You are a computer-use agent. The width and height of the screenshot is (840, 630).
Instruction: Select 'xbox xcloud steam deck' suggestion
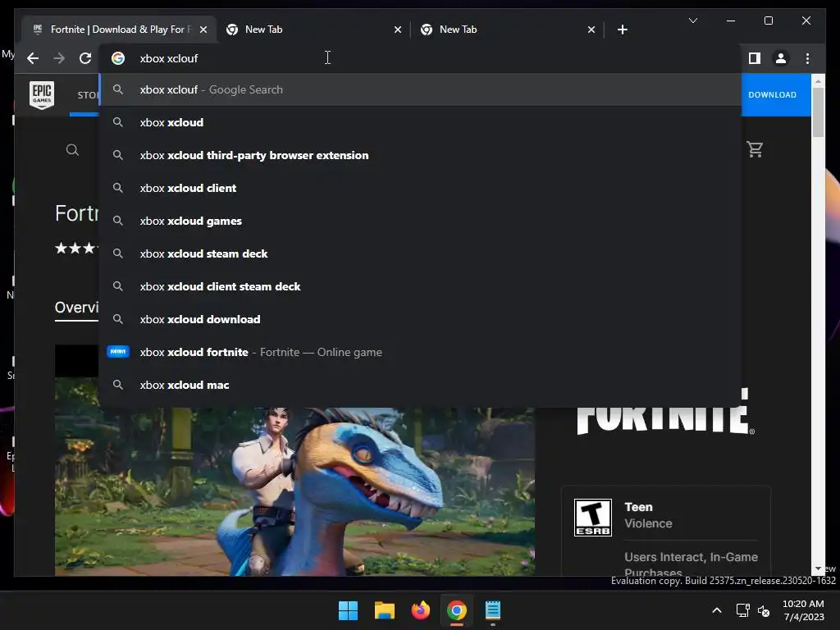click(x=420, y=253)
